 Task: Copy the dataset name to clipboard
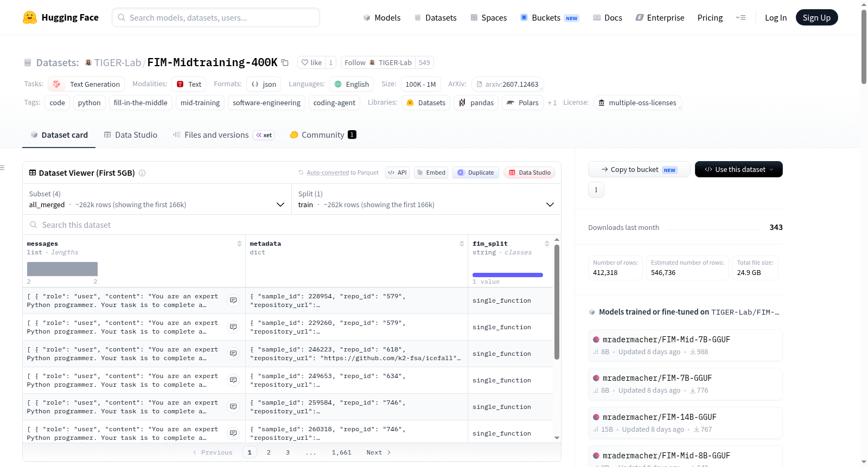[x=285, y=62]
